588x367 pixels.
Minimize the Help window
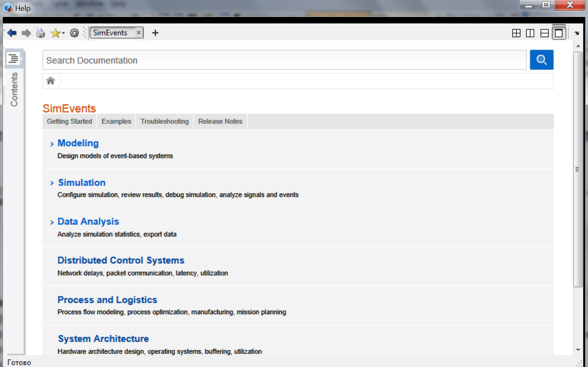529,5
